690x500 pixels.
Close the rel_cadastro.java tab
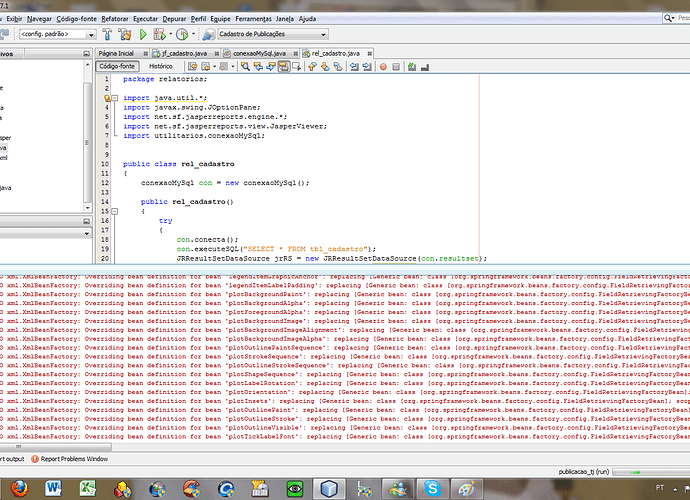[x=369, y=53]
